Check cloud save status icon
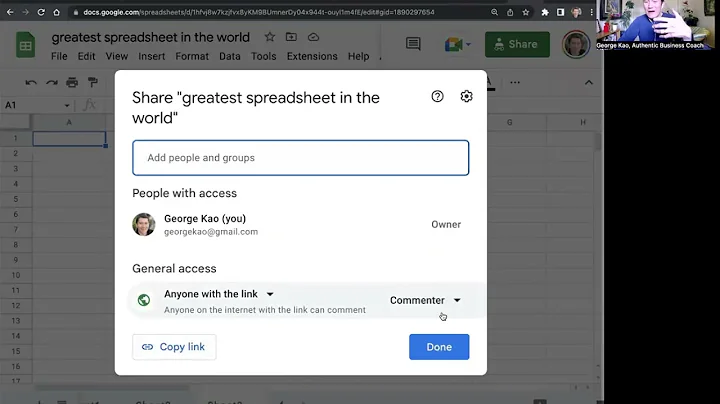 (x=313, y=37)
